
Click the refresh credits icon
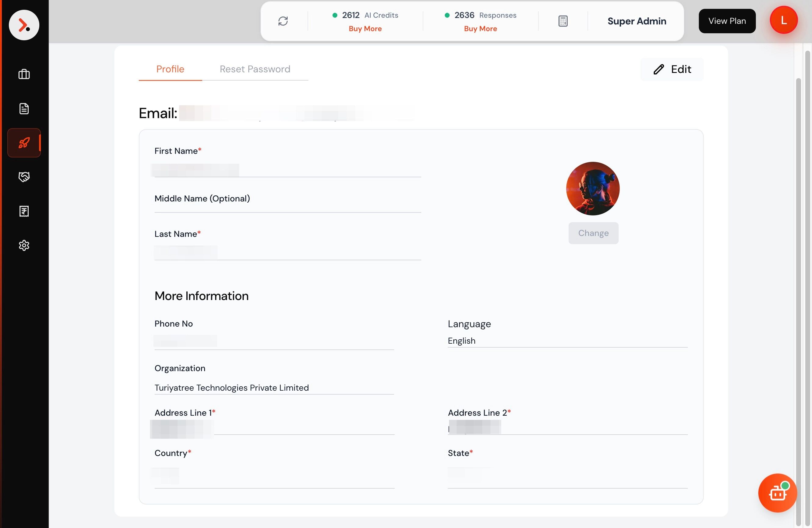[283, 21]
